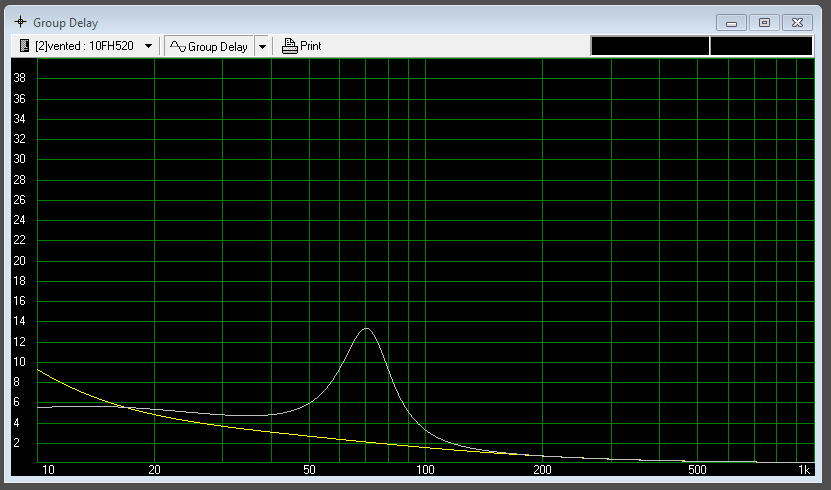The height and width of the screenshot is (490, 831).
Task: Click the '1k' frequency axis label
Action: click(804, 470)
